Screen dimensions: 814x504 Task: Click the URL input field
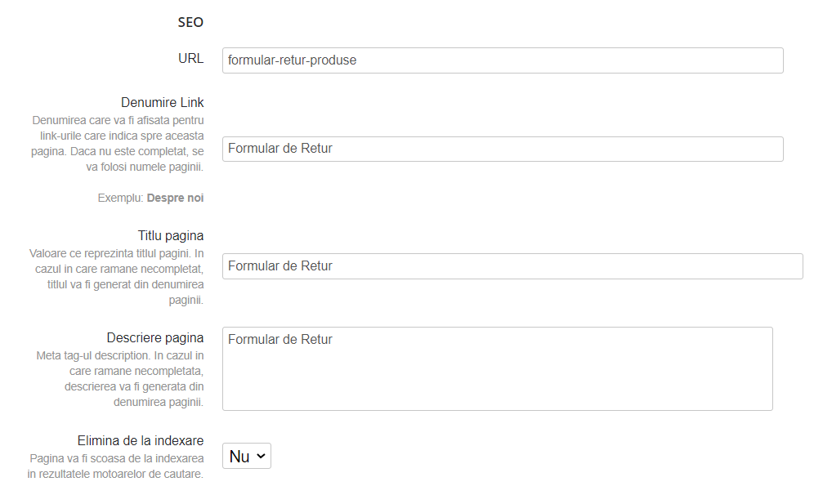tap(501, 60)
